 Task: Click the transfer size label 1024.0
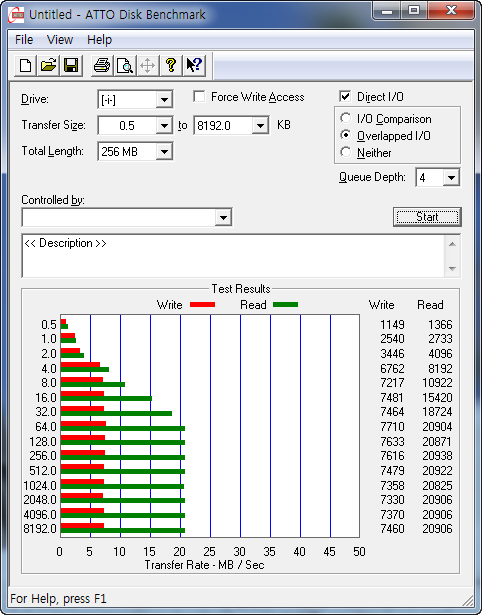coord(40,486)
